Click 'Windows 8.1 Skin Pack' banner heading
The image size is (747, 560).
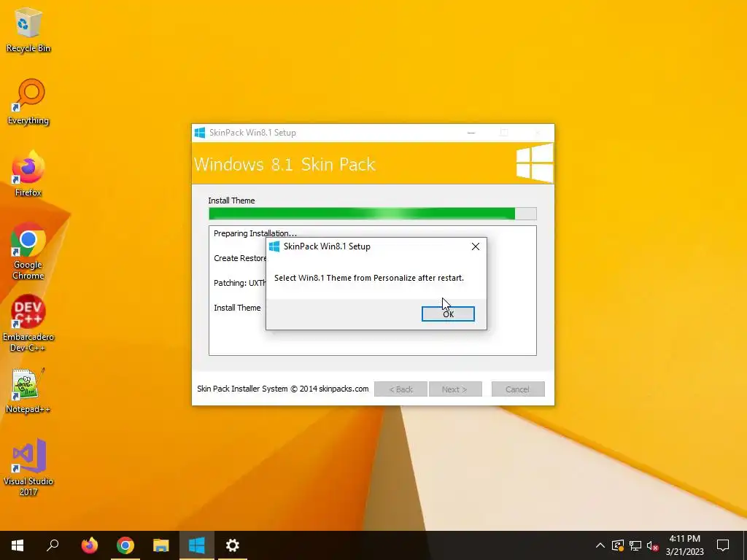[x=285, y=164]
